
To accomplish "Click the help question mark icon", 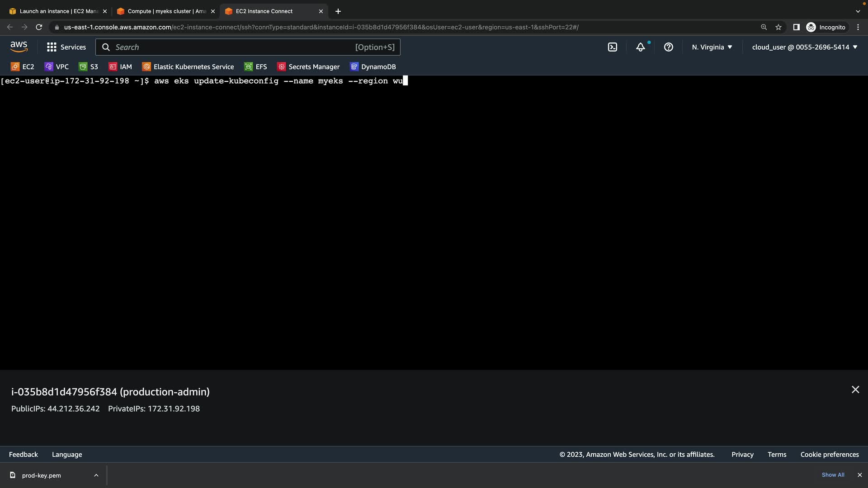I will click(668, 47).
